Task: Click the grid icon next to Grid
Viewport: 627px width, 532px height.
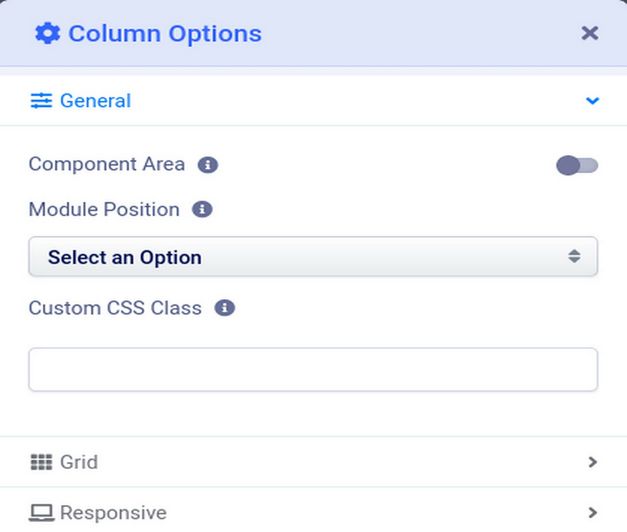Action: pos(41,462)
